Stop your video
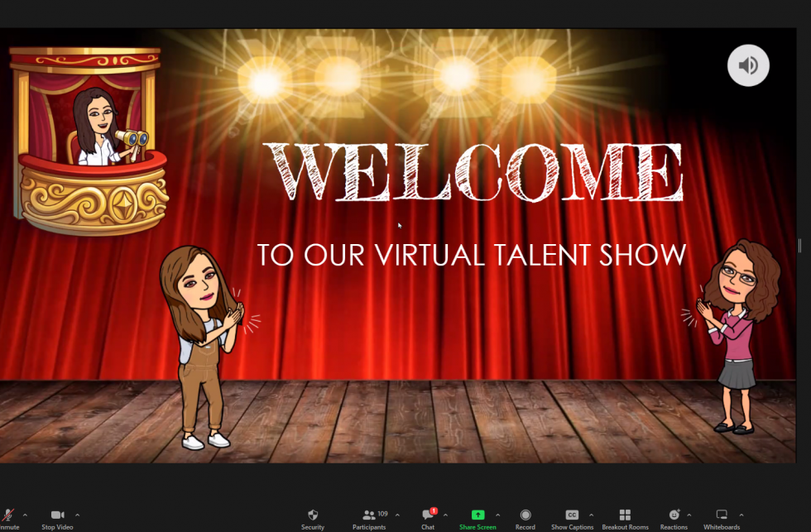Image resolution: width=811 pixels, height=532 pixels. tap(55, 513)
